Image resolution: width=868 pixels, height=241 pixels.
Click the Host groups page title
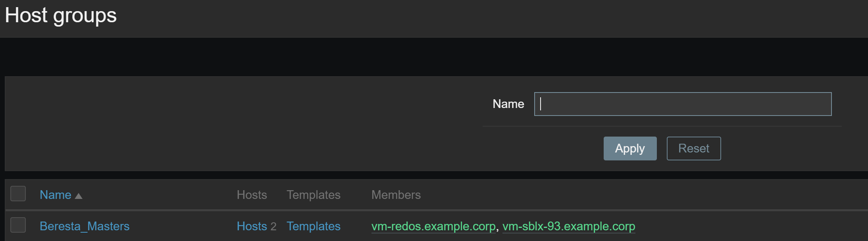click(61, 15)
